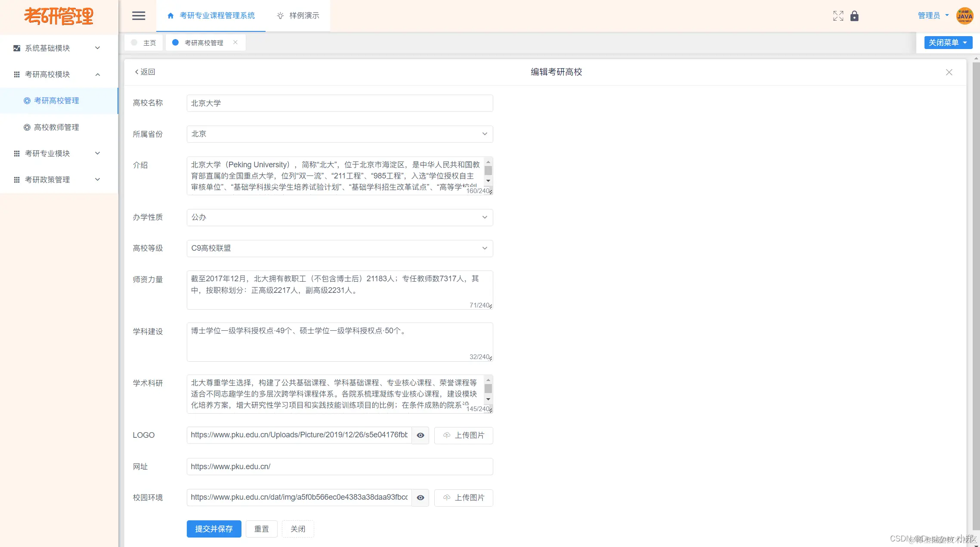The width and height of the screenshot is (980, 547).
Task: Click the 提交并保存 submit button
Action: 214,529
